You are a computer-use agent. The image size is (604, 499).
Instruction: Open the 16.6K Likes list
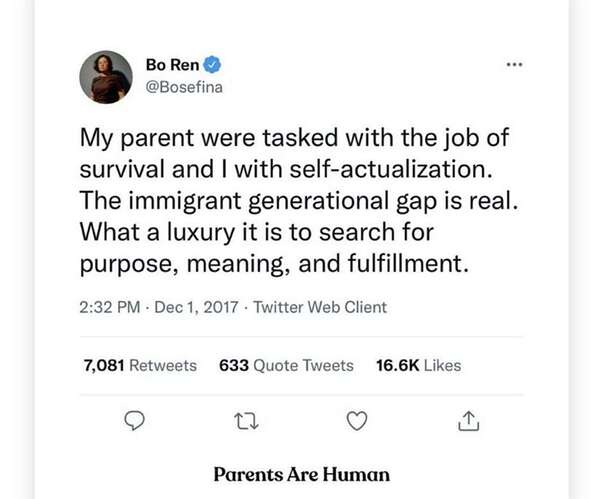coord(419,365)
